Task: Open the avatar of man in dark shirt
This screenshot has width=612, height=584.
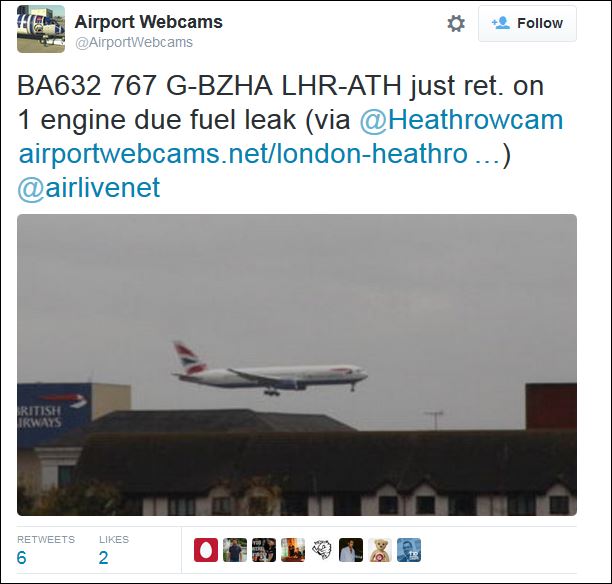Action: pyautogui.click(x=235, y=550)
